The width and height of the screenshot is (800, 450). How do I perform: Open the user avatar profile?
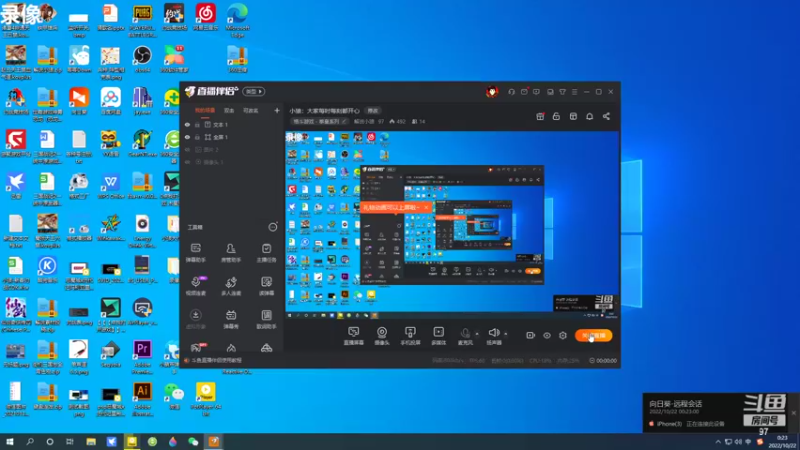pos(491,92)
